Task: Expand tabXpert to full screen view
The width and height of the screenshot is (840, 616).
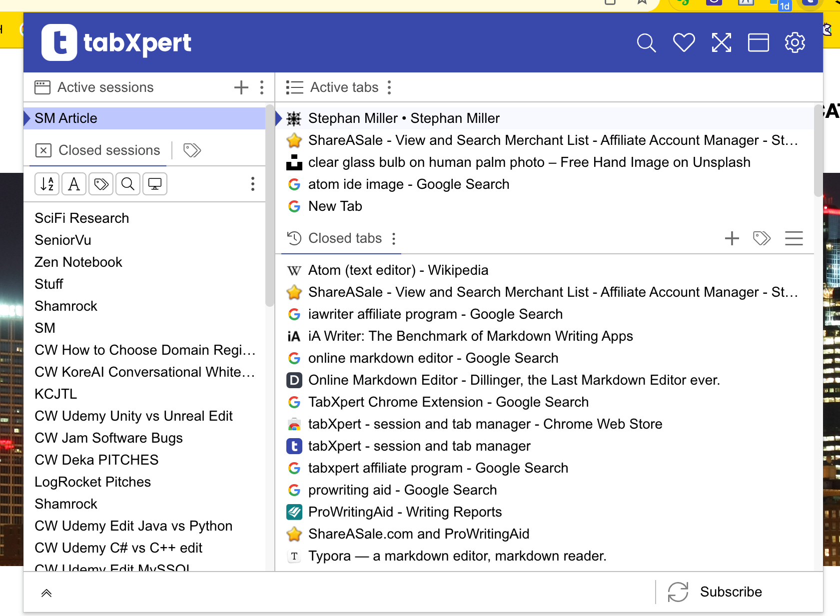Action: pyautogui.click(x=721, y=42)
